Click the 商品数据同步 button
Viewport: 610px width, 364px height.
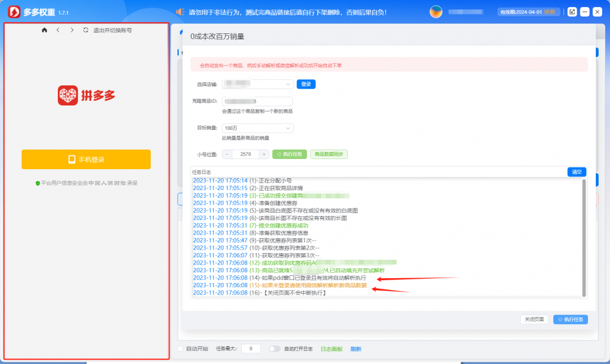click(x=329, y=154)
